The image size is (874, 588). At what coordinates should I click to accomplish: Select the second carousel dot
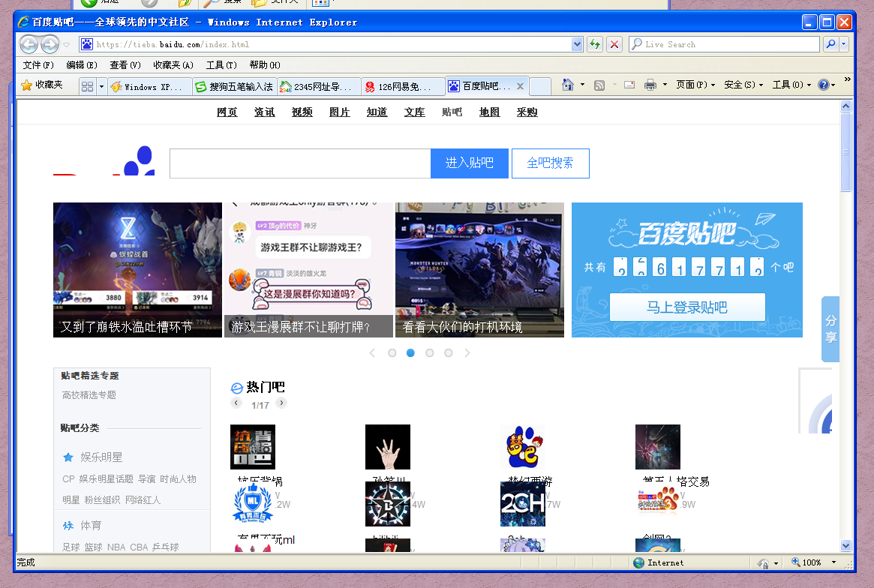(411, 352)
